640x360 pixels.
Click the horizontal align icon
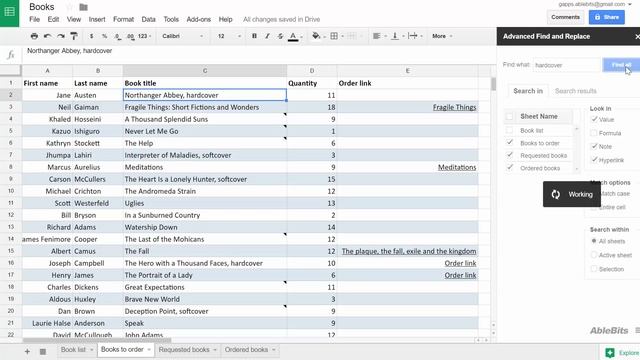[x=376, y=36]
